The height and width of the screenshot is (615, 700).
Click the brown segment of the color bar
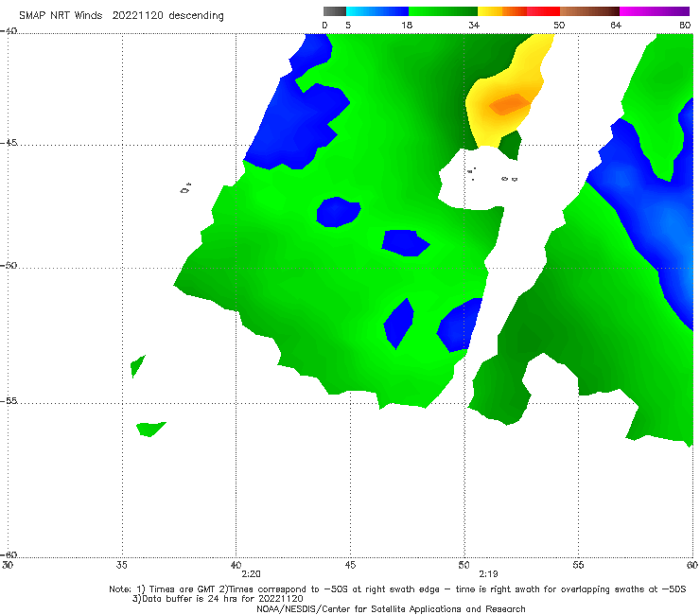pos(589,11)
